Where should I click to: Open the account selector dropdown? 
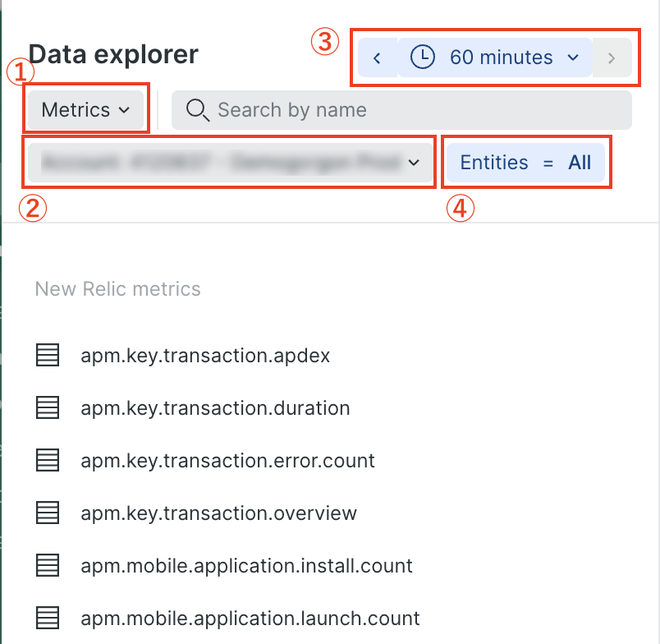pos(230,162)
